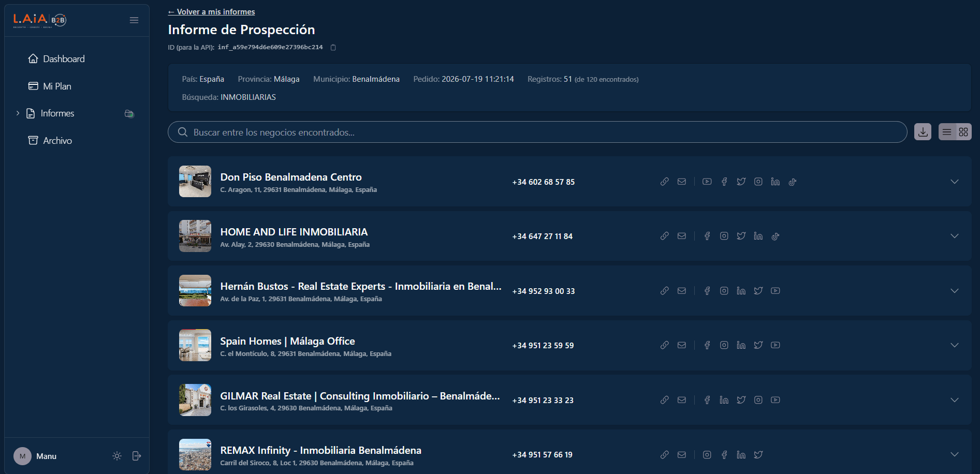Click GILMAR Real Estate business name

[360, 396]
